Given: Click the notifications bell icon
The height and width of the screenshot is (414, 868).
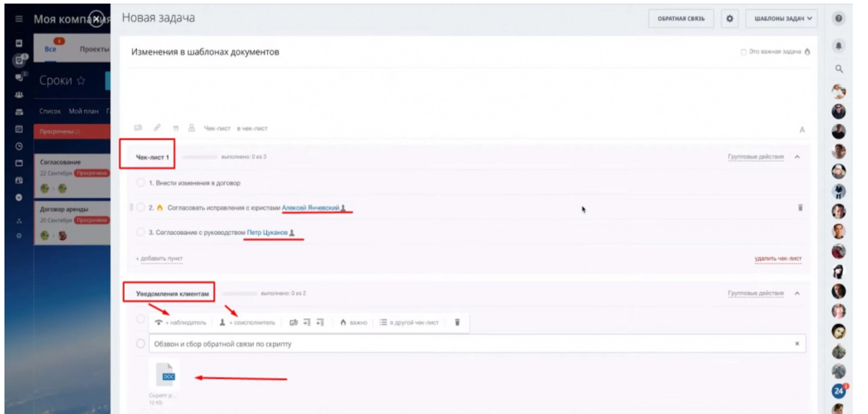Looking at the screenshot, I should coord(839,46).
